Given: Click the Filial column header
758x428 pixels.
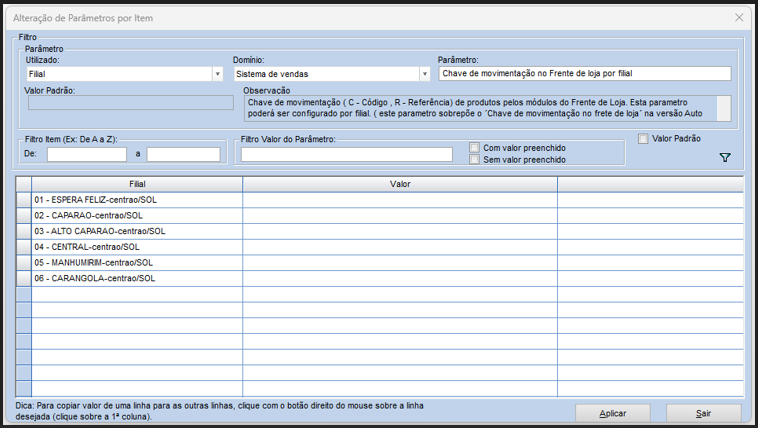Looking at the screenshot, I should [x=137, y=184].
